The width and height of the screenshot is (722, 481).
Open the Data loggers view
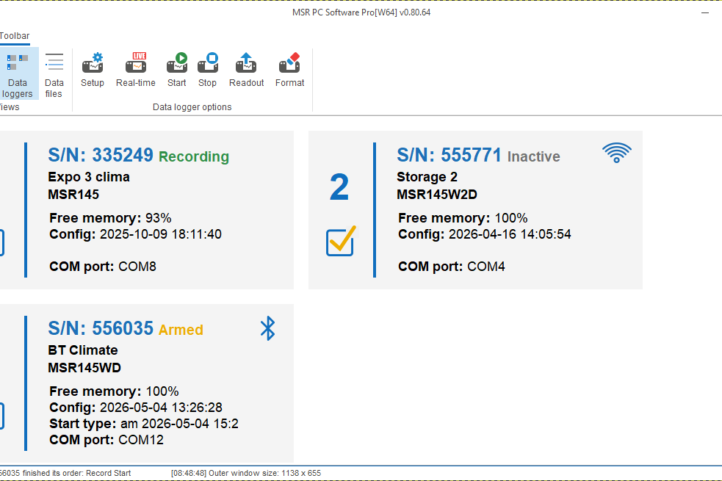pos(17,75)
